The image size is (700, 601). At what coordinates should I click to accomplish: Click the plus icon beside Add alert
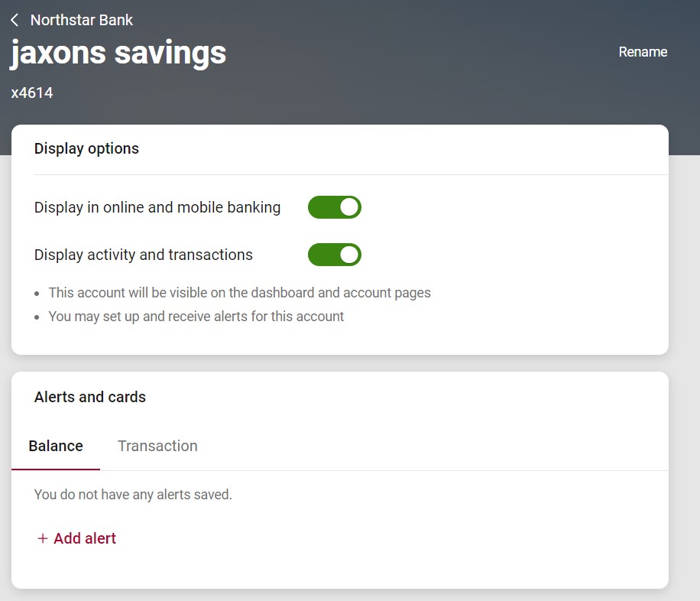(x=43, y=538)
